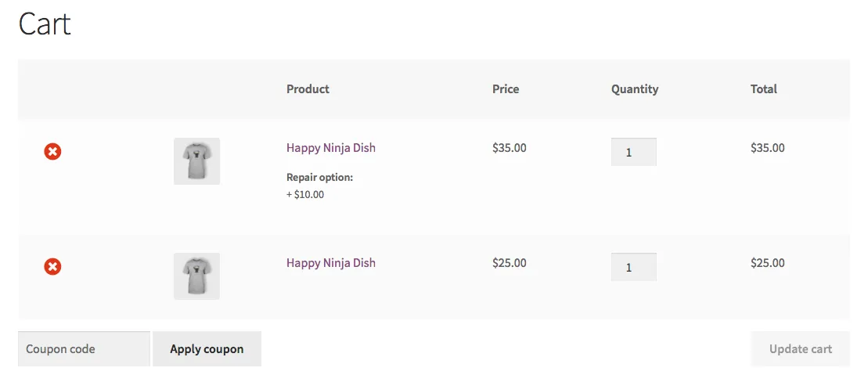
Task: Remove the $35.00 Happy Ninja Dish item
Action: point(52,151)
